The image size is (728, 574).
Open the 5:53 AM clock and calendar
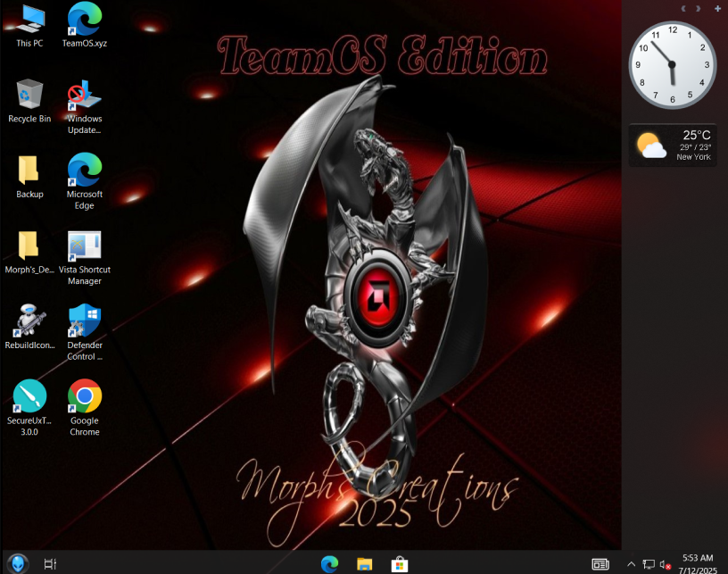(x=698, y=564)
